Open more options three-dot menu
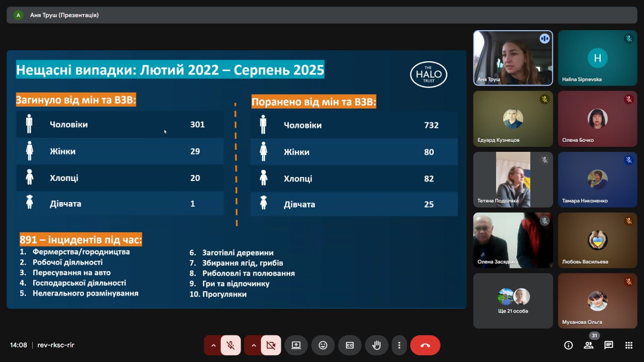 pos(399,345)
